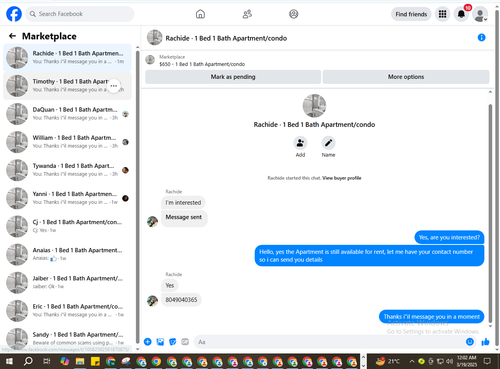Open Jaiber conversation in list
This screenshot has height=369, width=500.
click(67, 283)
